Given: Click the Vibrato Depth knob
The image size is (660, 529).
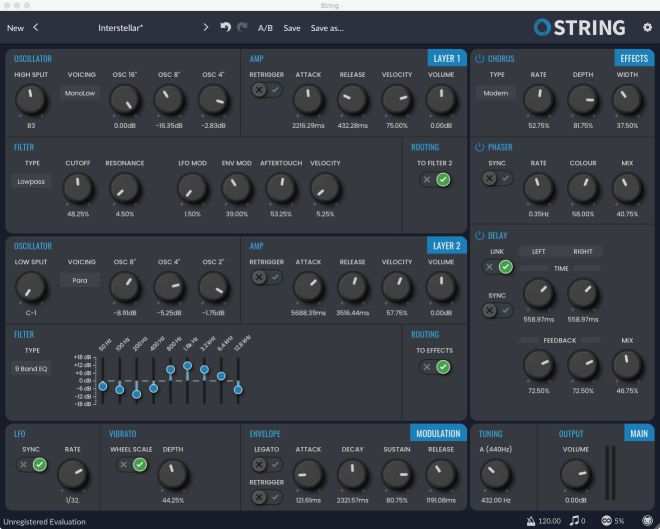Looking at the screenshot, I should (x=173, y=474).
